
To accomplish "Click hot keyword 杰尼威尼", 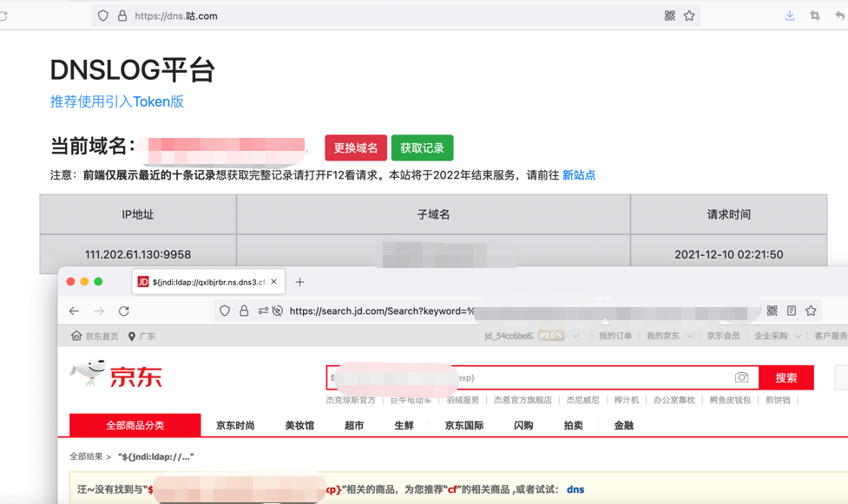I will click(x=582, y=400).
